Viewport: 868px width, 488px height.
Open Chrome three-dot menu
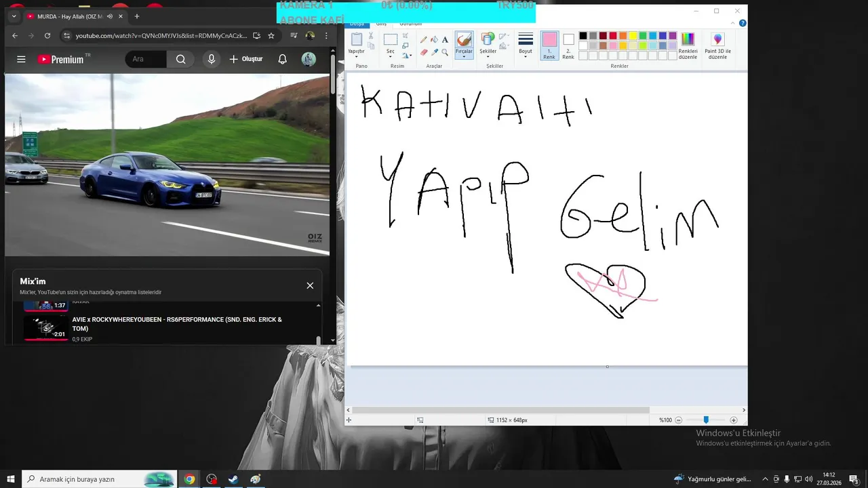pyautogui.click(x=326, y=35)
